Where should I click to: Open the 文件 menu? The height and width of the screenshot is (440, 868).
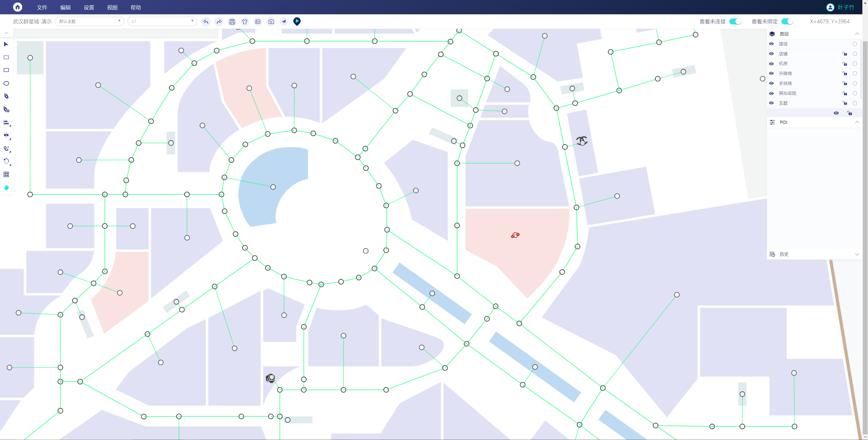tap(42, 7)
